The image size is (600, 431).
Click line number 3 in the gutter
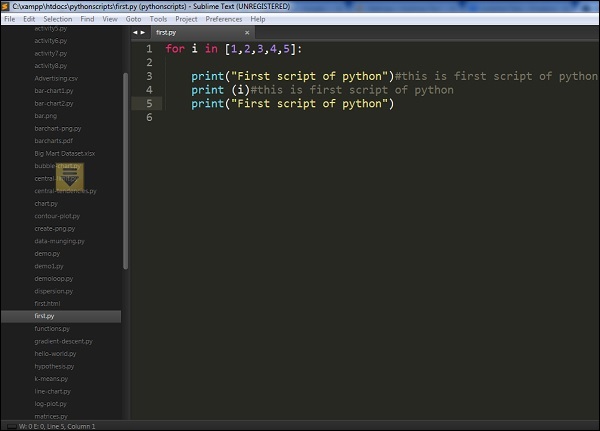point(149,76)
